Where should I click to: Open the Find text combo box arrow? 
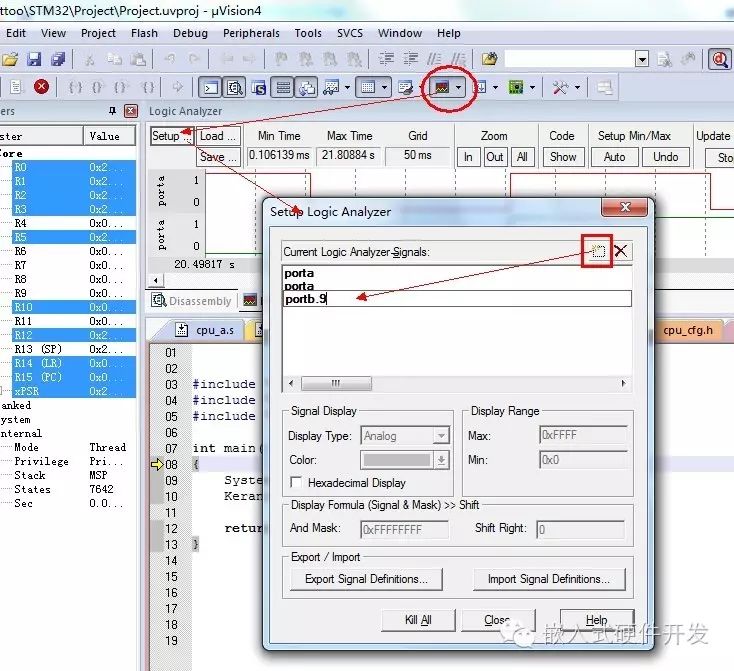click(642, 59)
